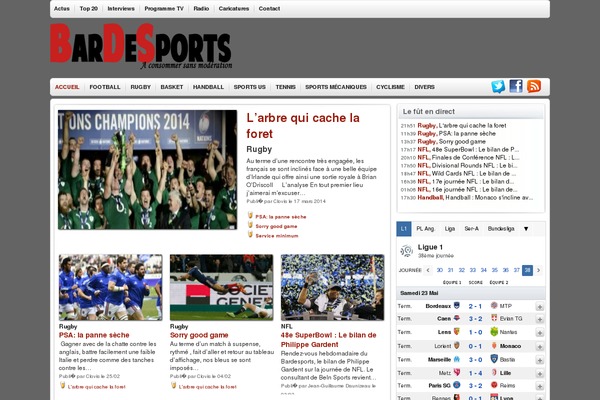600x400 pixels.
Task: Switch to the PL Ang. tab
Action: pos(425,229)
